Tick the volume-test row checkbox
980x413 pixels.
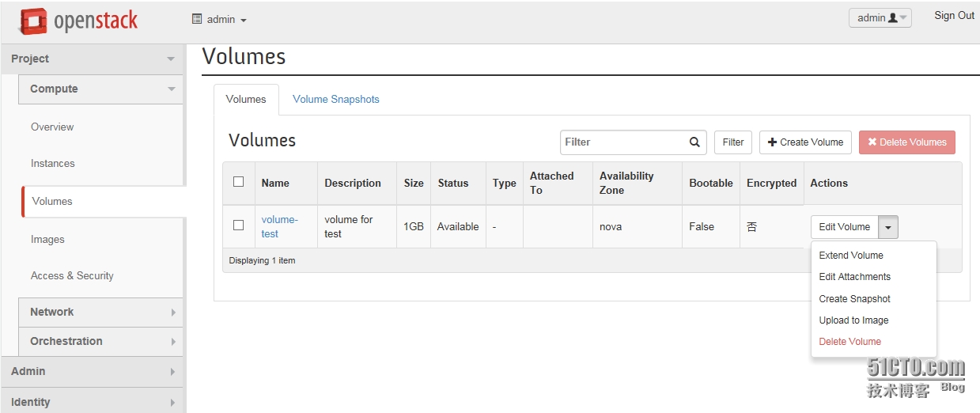pos(238,225)
